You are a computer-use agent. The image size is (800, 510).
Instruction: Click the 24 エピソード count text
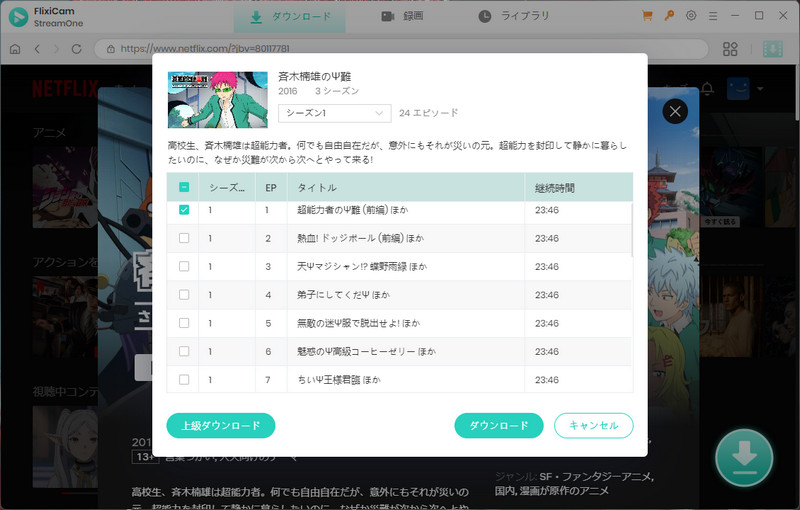(x=429, y=113)
